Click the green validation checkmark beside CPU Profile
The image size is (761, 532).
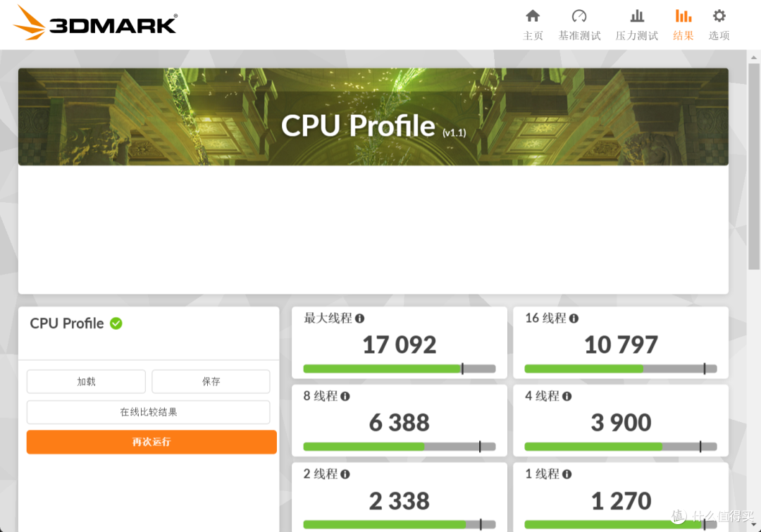[x=116, y=323]
